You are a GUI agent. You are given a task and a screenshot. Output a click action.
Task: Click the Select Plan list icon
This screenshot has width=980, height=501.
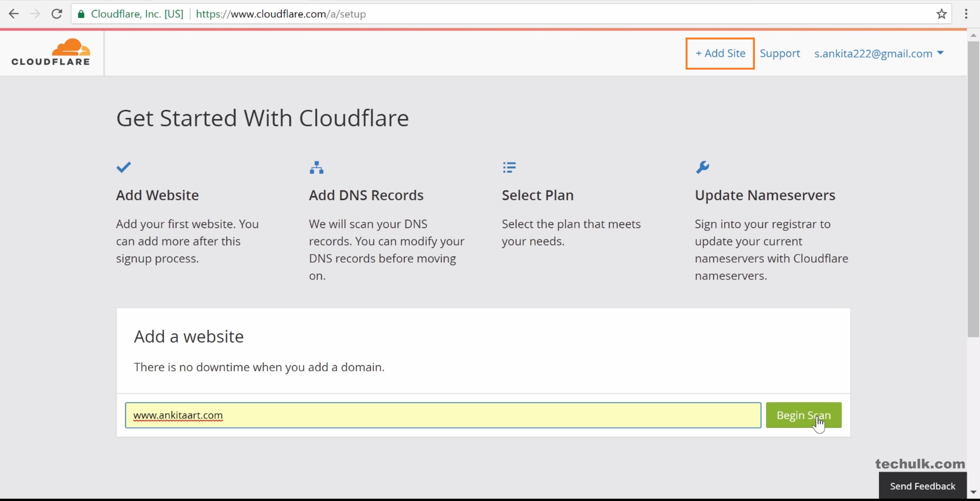tap(509, 167)
